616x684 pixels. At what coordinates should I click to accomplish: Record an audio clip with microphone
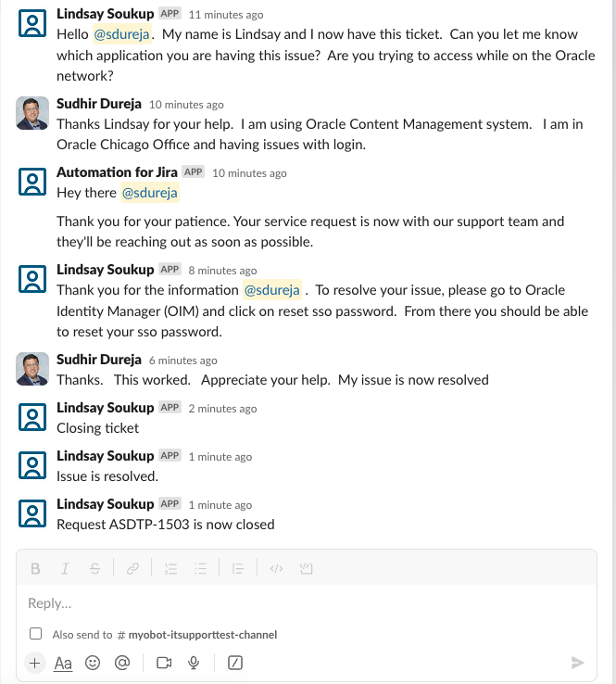(x=195, y=663)
